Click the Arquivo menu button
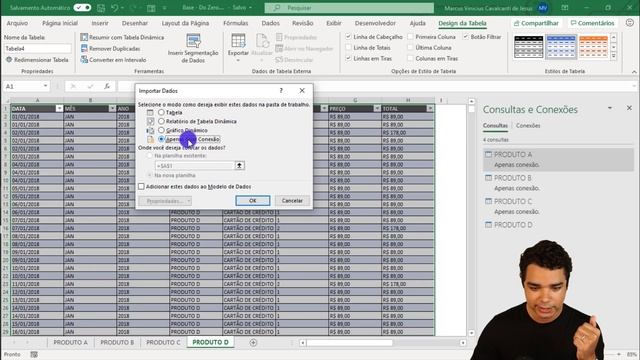 [17, 23]
